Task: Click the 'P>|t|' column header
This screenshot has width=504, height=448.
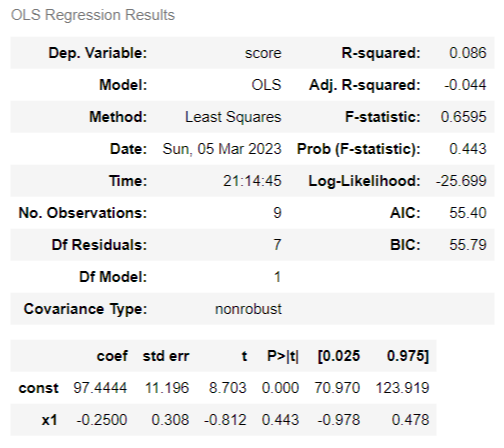Action: (x=283, y=356)
